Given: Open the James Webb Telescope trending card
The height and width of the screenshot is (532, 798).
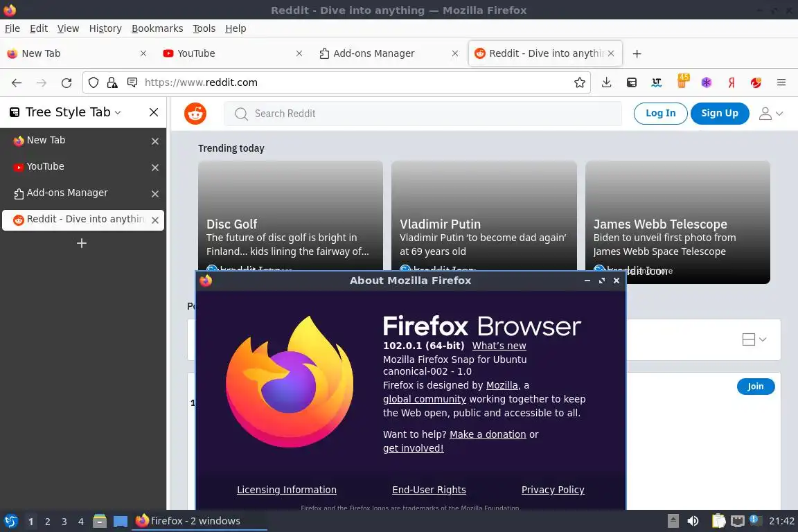Looking at the screenshot, I should 677,222.
